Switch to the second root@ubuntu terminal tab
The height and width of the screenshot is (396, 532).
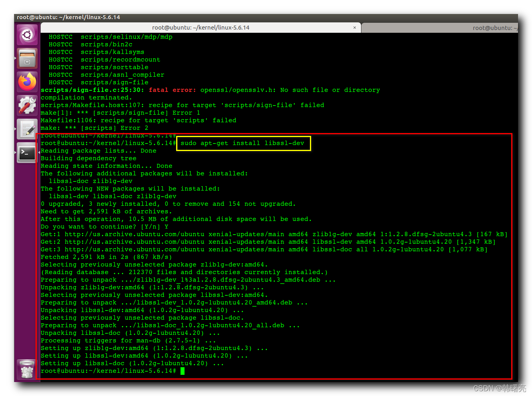pos(440,28)
